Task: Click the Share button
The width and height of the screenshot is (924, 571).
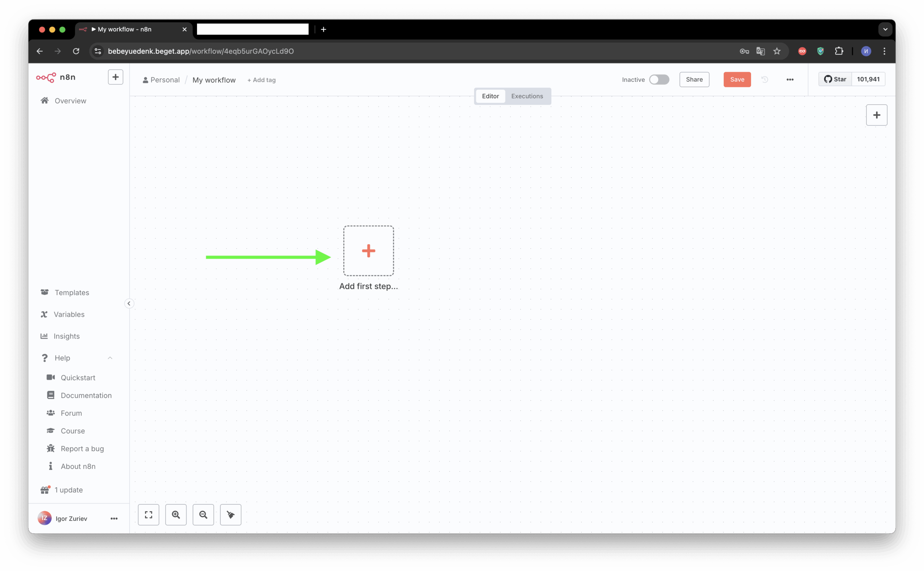Action: 694,80
